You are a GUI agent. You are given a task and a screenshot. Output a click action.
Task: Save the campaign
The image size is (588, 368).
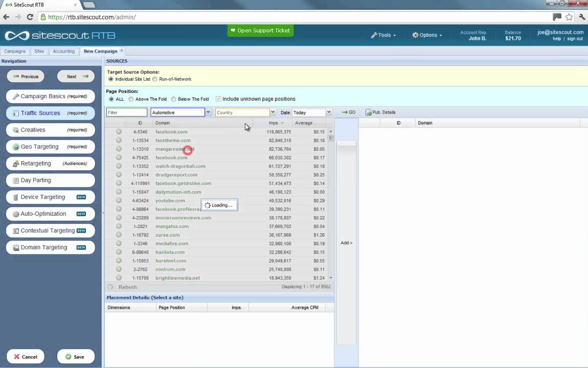click(76, 357)
